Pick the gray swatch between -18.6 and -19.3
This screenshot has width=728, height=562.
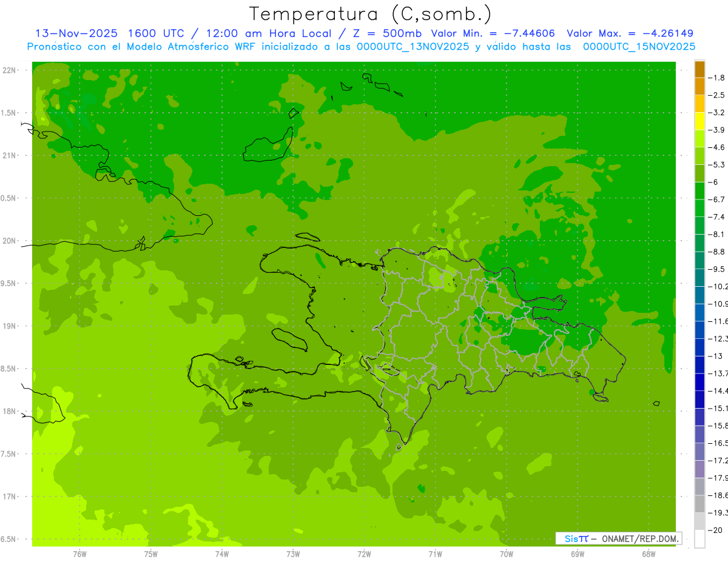click(699, 504)
